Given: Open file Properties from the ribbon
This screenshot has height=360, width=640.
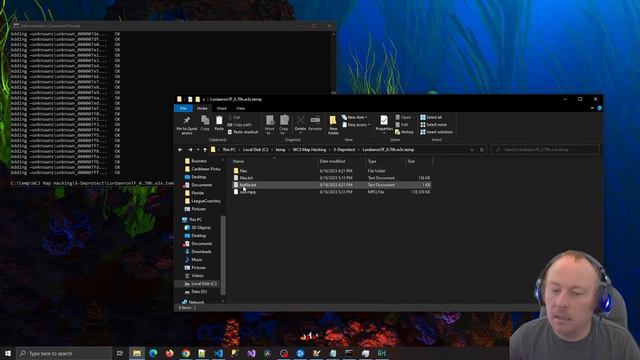Looking at the screenshot, I should 384,124.
